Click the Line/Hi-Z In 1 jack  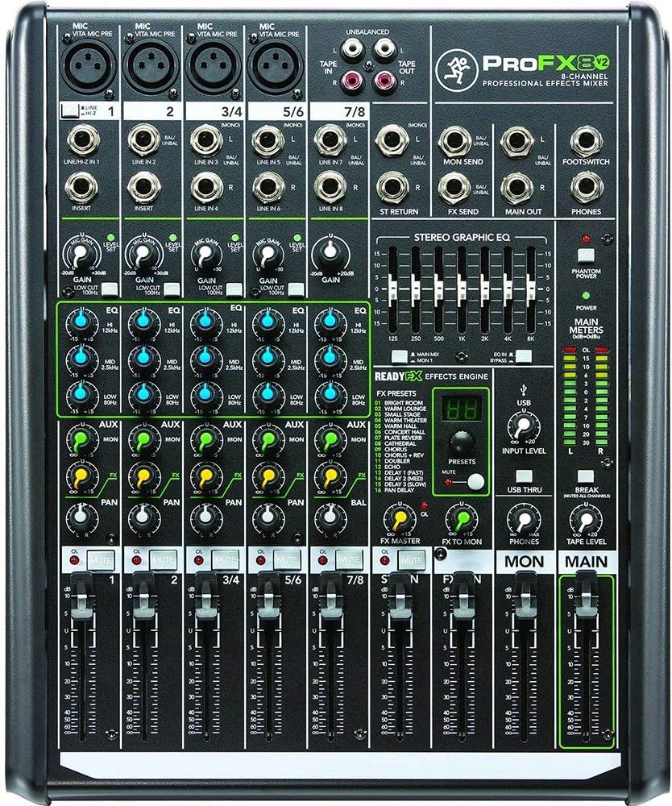(x=82, y=139)
